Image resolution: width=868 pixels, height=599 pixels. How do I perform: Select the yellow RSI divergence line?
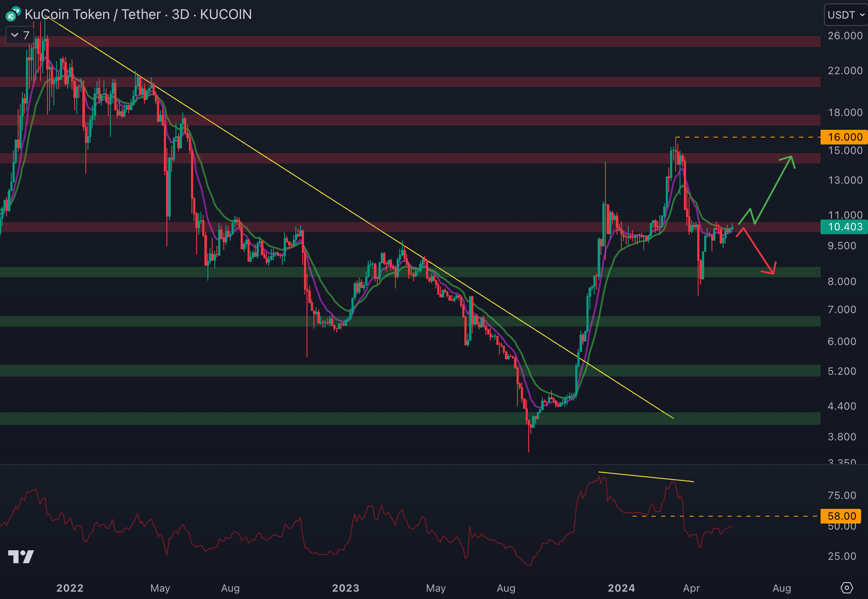(x=646, y=477)
